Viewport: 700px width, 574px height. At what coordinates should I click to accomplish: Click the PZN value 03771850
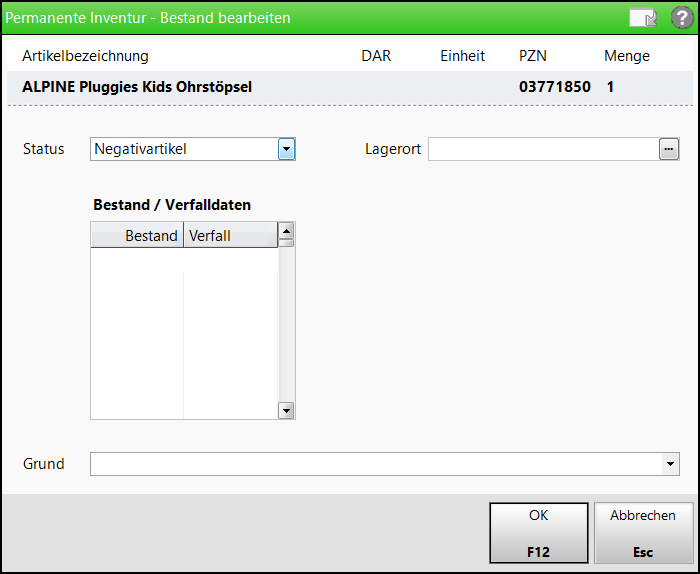coord(554,87)
